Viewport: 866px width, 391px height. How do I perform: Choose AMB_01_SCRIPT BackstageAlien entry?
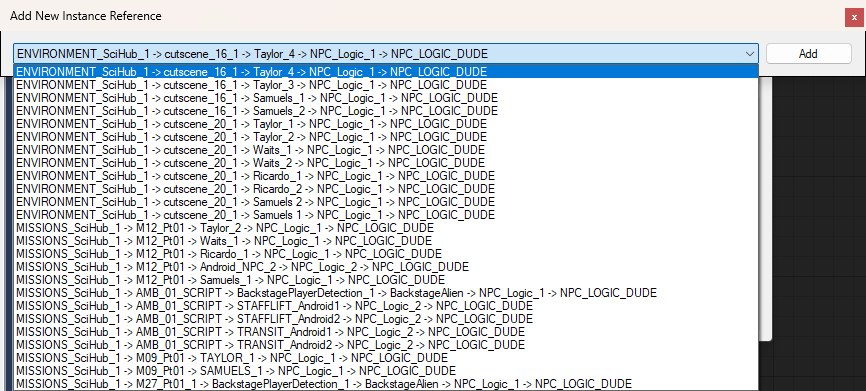click(386, 293)
